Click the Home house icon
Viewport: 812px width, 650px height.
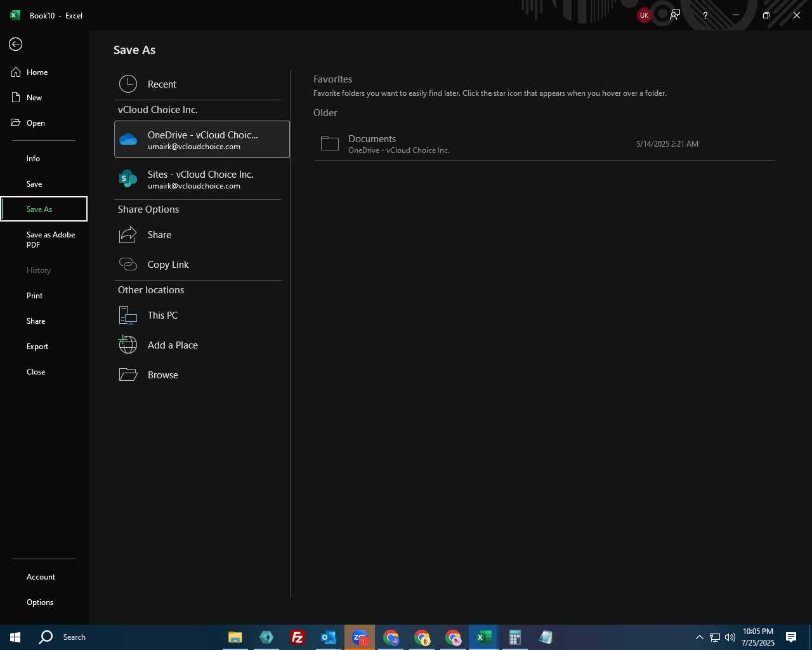tap(16, 72)
